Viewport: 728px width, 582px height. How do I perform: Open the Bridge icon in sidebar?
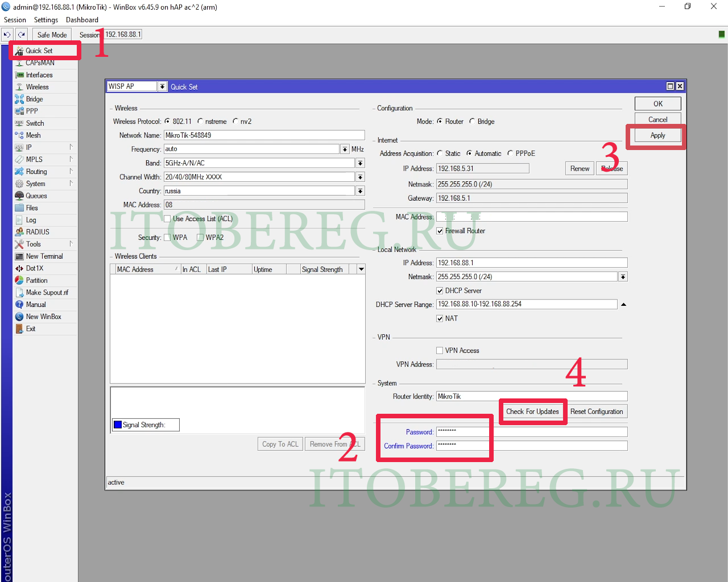coord(19,99)
